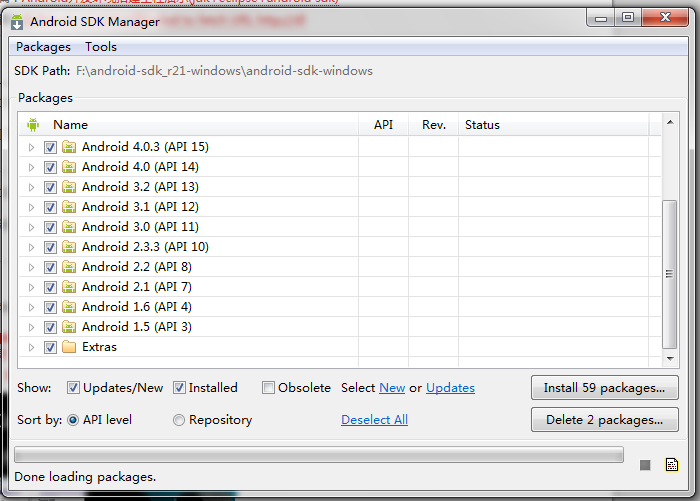Open the Tools menu

tap(101, 47)
